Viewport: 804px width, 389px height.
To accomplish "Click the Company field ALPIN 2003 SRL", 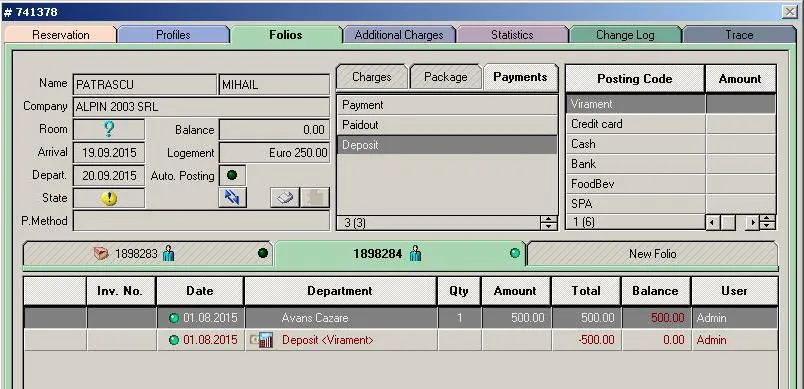I will click(x=202, y=107).
